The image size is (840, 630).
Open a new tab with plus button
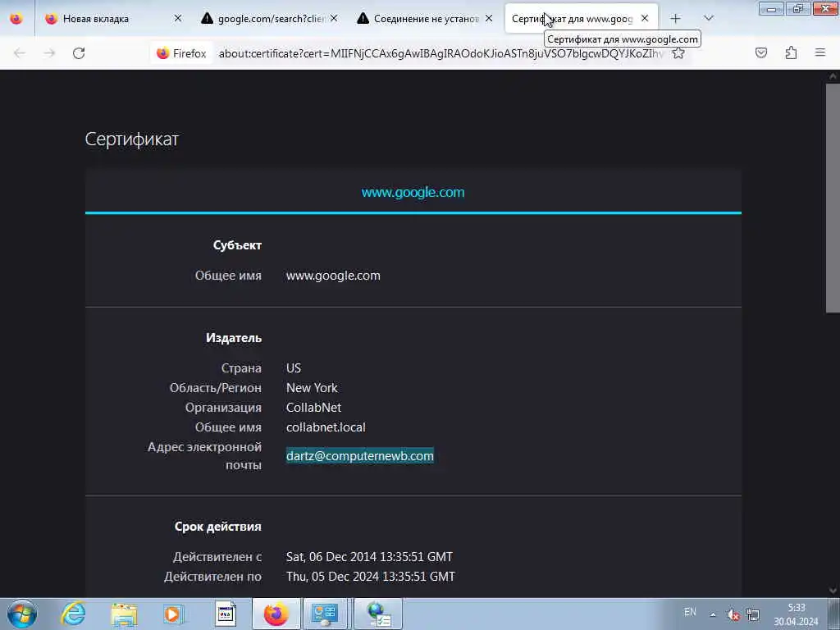[676, 19]
